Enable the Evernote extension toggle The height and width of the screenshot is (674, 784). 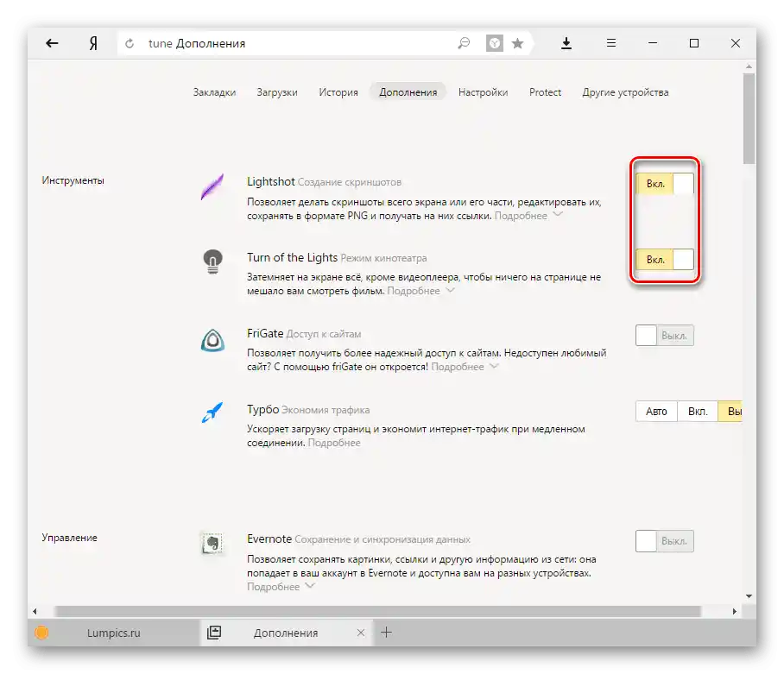(665, 541)
